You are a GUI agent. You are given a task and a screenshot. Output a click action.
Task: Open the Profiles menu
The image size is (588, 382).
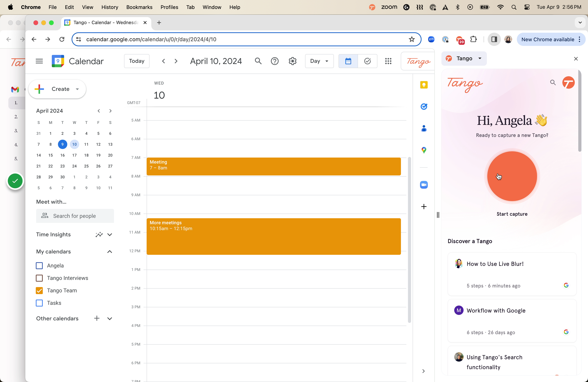tap(169, 7)
